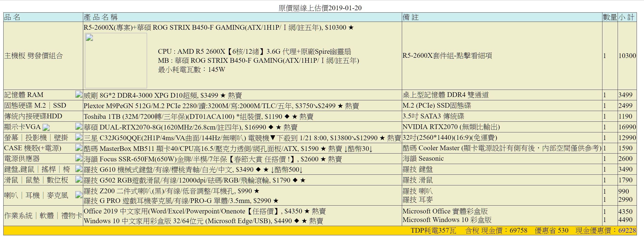Screen dimensions: 644x241
Task: Click the image icon in the CASE 機殼(+電源) row
Action: [79, 148]
